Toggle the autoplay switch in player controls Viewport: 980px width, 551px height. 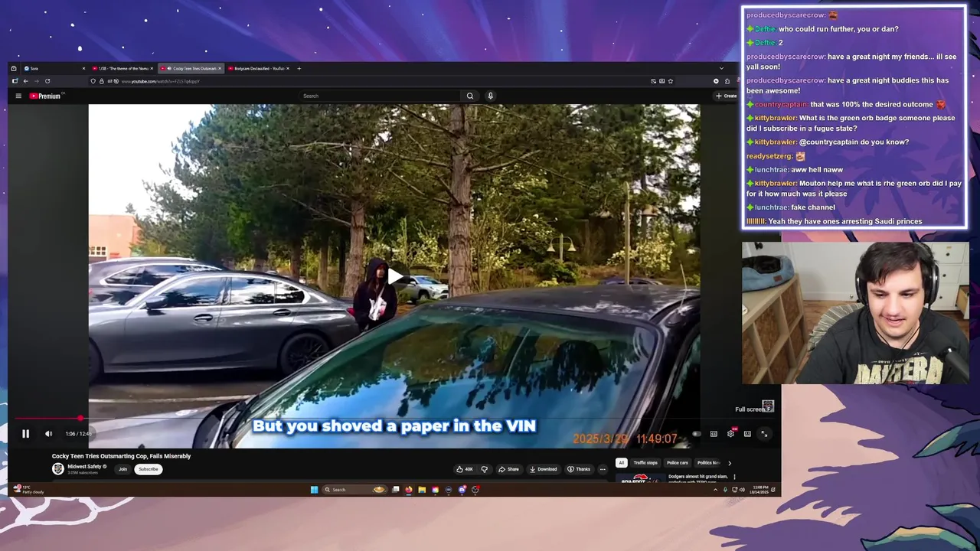[x=697, y=434]
